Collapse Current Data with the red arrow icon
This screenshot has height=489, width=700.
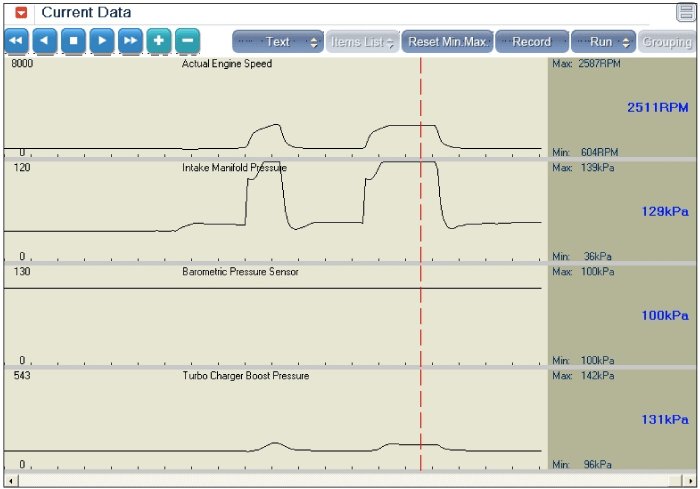pos(21,13)
